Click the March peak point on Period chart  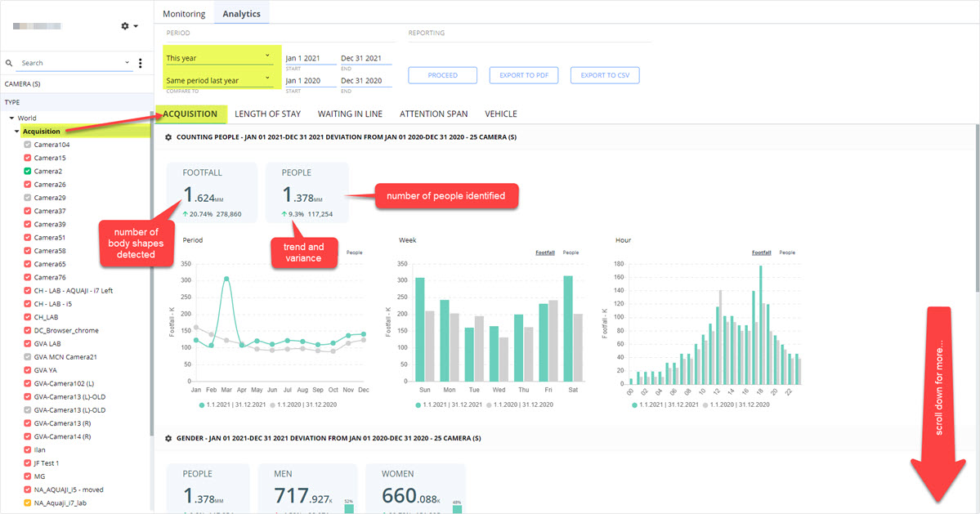point(226,279)
